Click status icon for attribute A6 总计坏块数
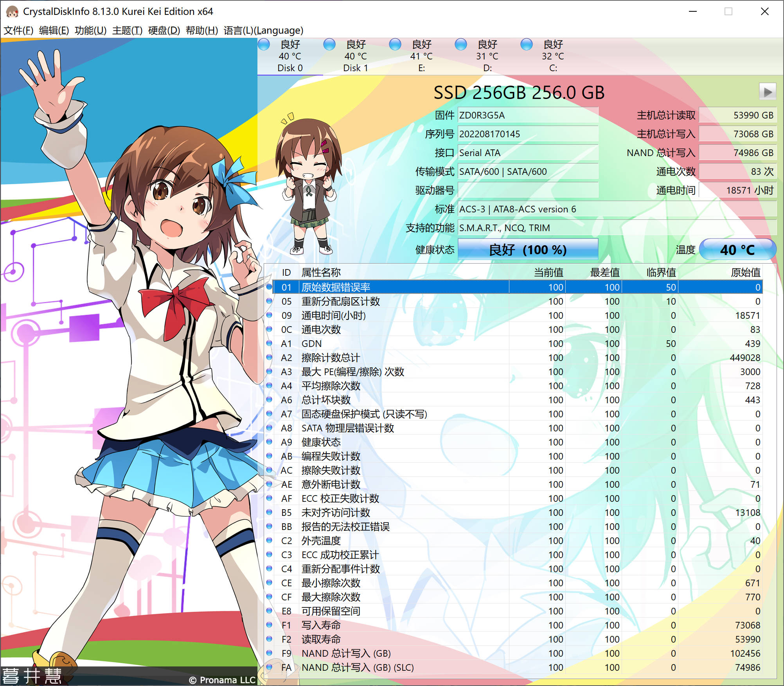 [x=269, y=400]
